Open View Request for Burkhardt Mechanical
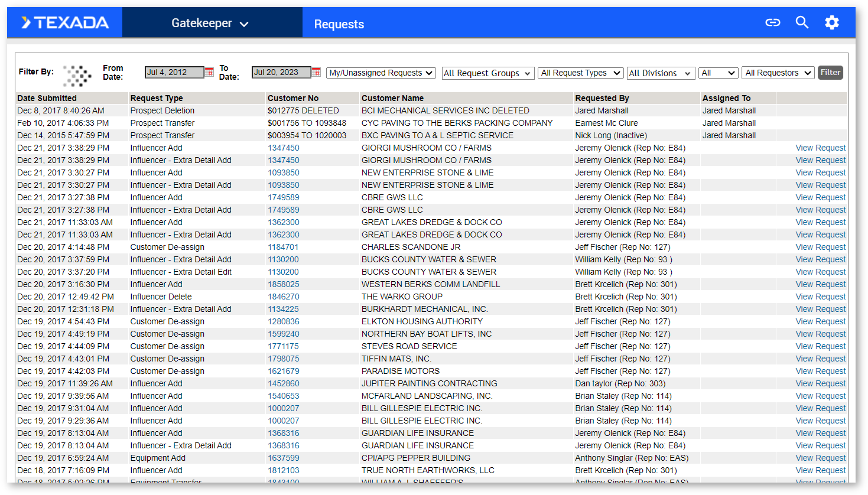868x495 pixels. 821,309
